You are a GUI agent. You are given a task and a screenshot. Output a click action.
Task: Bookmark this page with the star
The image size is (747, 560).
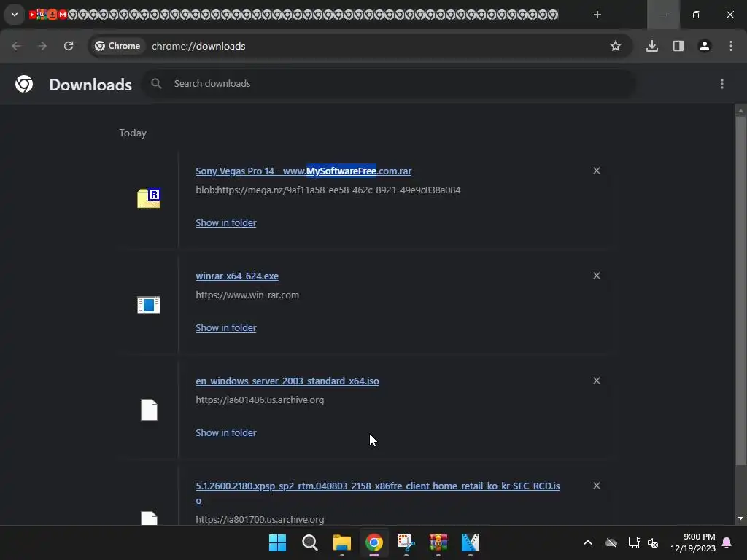point(616,46)
